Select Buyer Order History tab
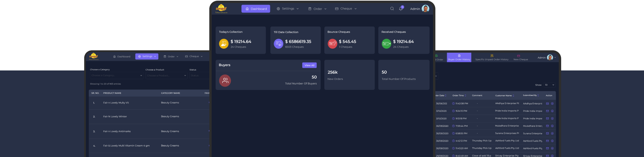The width and height of the screenshot is (644, 157). tap(459, 57)
